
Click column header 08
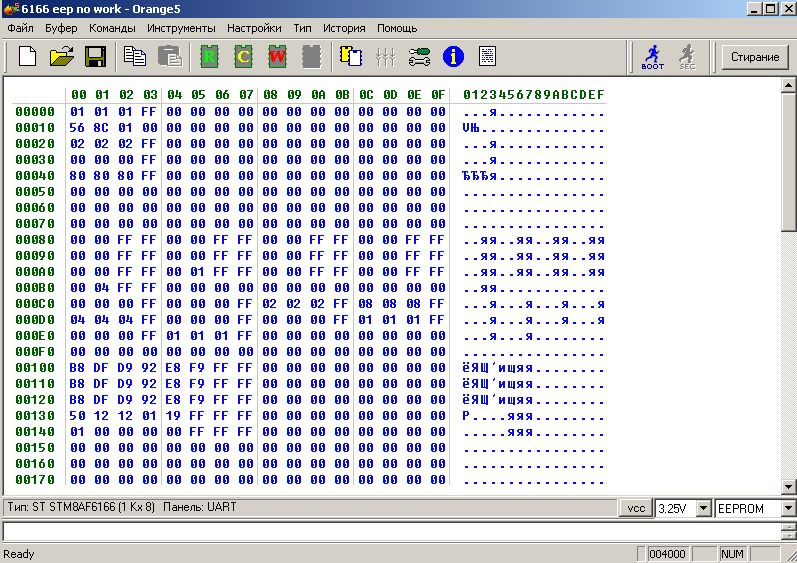[x=270, y=95]
